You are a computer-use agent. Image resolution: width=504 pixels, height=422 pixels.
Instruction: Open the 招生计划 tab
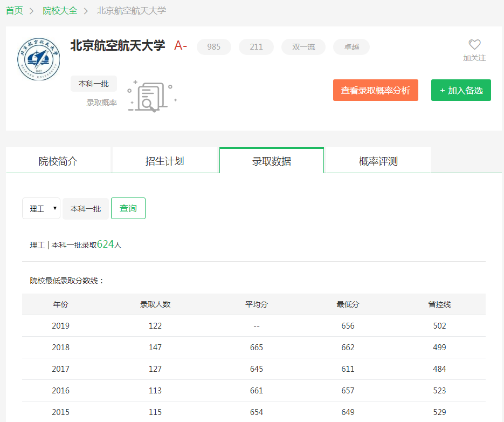click(x=165, y=161)
